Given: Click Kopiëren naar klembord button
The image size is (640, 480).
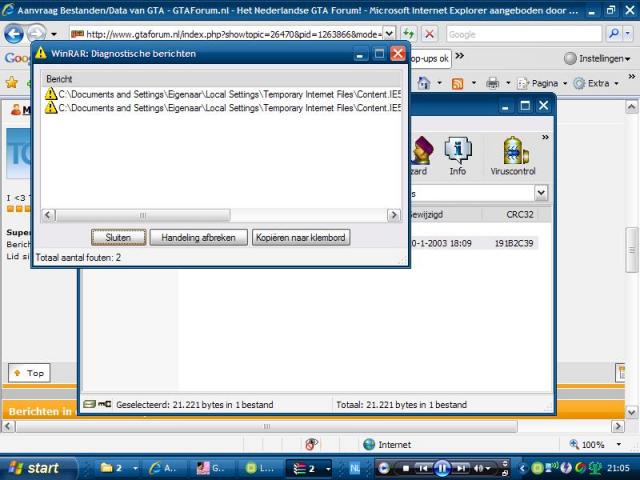Looking at the screenshot, I should (x=301, y=238).
